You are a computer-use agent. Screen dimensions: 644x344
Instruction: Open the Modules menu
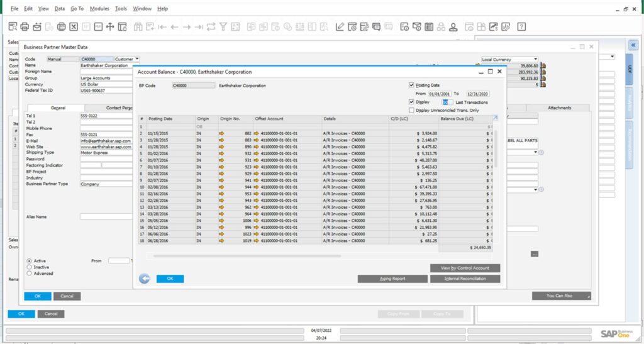tap(99, 9)
